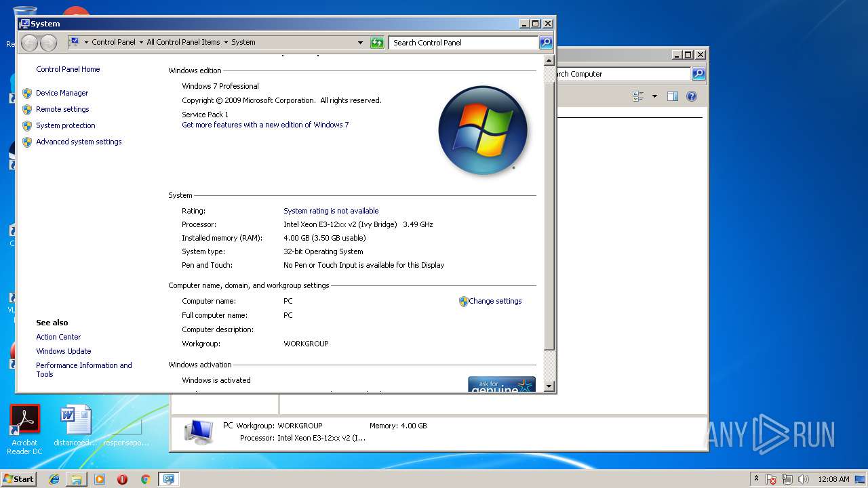Screen dimensions: 868x488
Task: Click System rating is not available link
Action: (331, 211)
